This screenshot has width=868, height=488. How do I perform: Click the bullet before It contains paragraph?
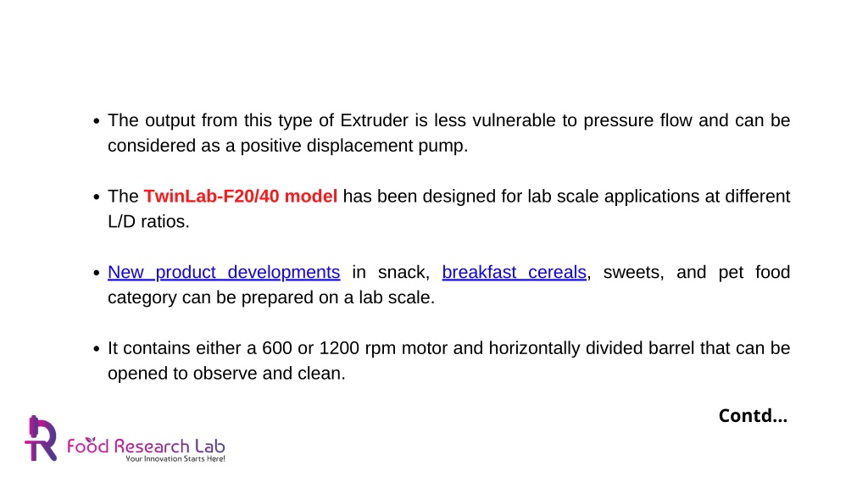point(97,348)
